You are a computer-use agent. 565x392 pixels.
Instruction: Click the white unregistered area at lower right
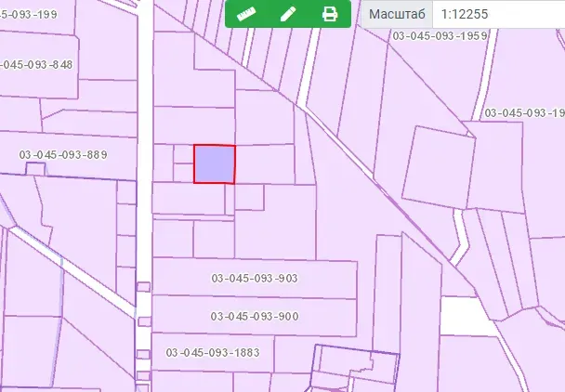[x=465, y=315]
